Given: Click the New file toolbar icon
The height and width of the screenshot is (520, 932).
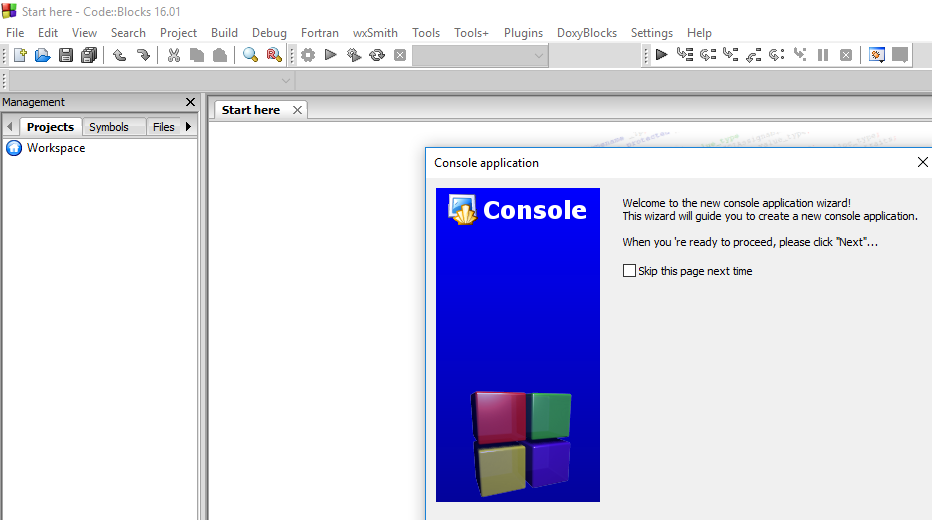Looking at the screenshot, I should (x=20, y=55).
